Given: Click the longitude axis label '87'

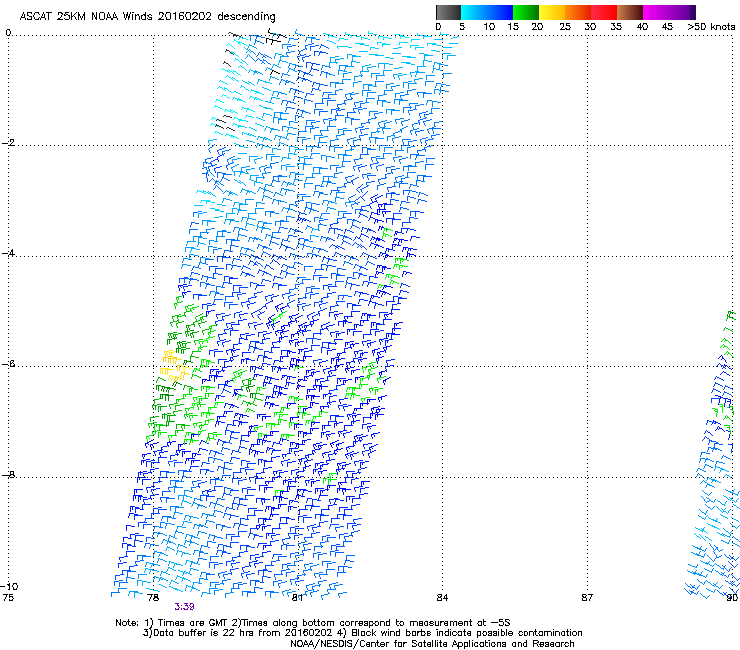Looking at the screenshot, I should click(587, 598).
